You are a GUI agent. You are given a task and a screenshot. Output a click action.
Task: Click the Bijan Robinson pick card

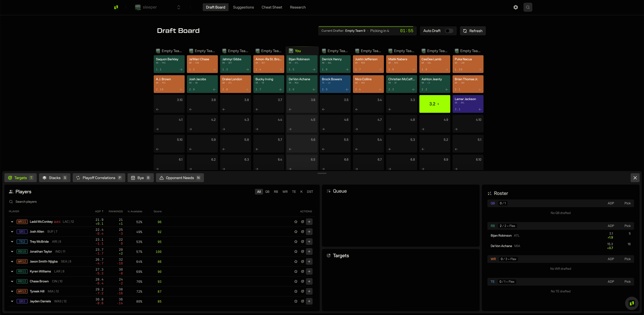(x=302, y=64)
